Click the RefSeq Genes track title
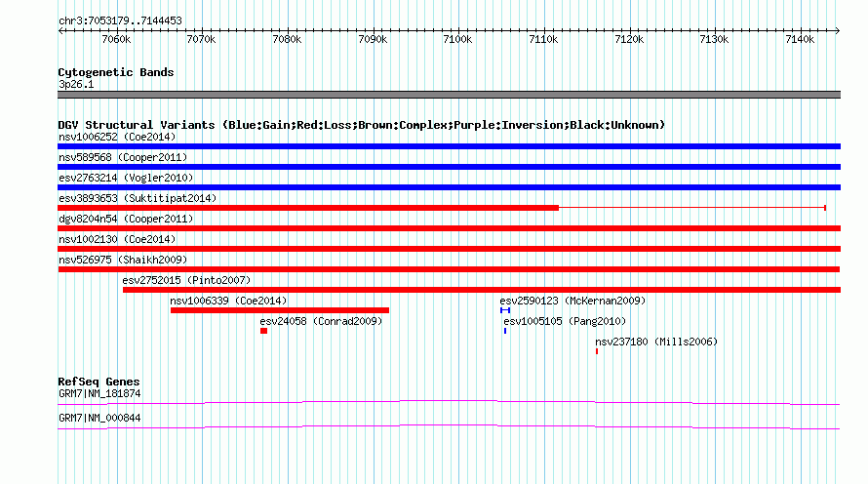Image resolution: width=868 pixels, height=484 pixels. [x=99, y=382]
